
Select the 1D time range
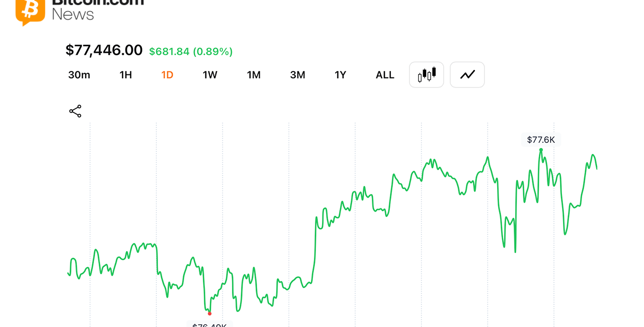[x=168, y=75]
